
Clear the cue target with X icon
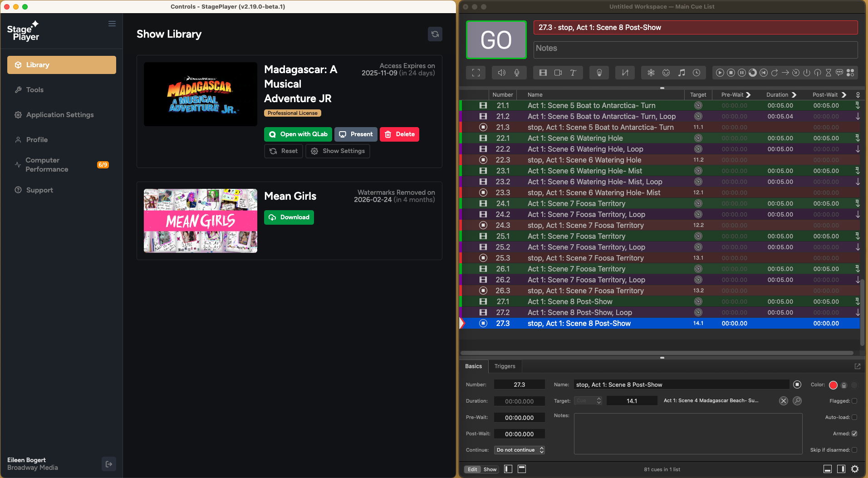point(784,401)
